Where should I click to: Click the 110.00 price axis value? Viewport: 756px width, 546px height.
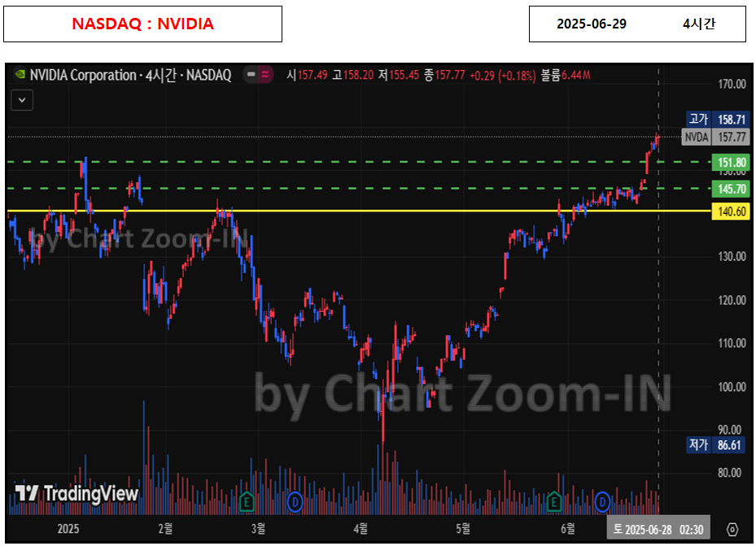732,343
